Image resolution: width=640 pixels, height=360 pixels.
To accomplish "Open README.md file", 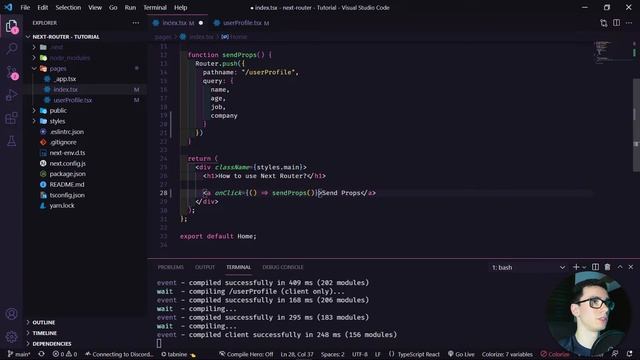I will click(x=67, y=184).
